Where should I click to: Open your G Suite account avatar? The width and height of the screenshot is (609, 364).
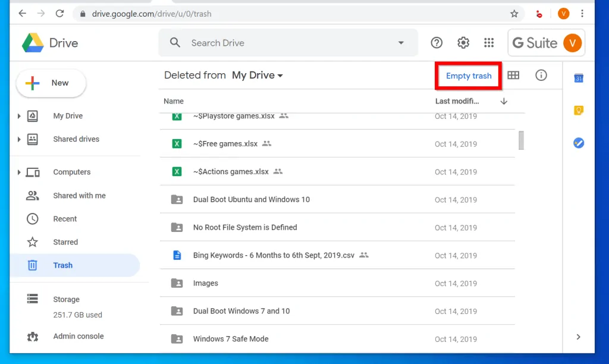click(x=572, y=43)
